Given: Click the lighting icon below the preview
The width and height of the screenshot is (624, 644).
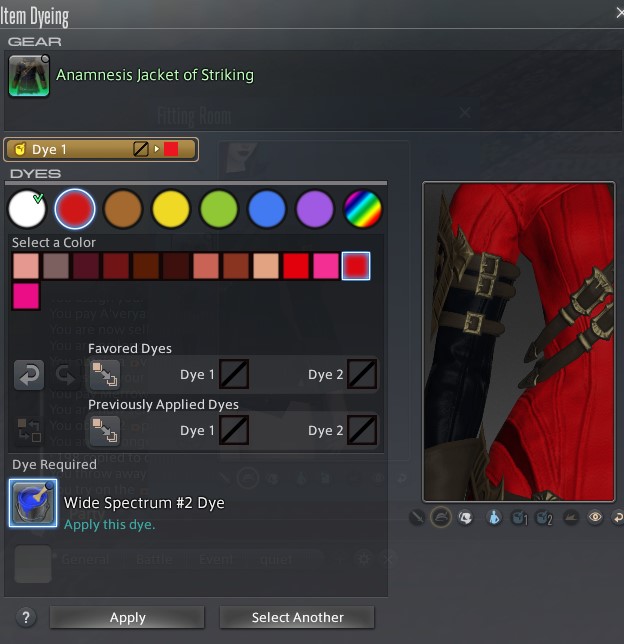Looking at the screenshot, I should pos(571,518).
